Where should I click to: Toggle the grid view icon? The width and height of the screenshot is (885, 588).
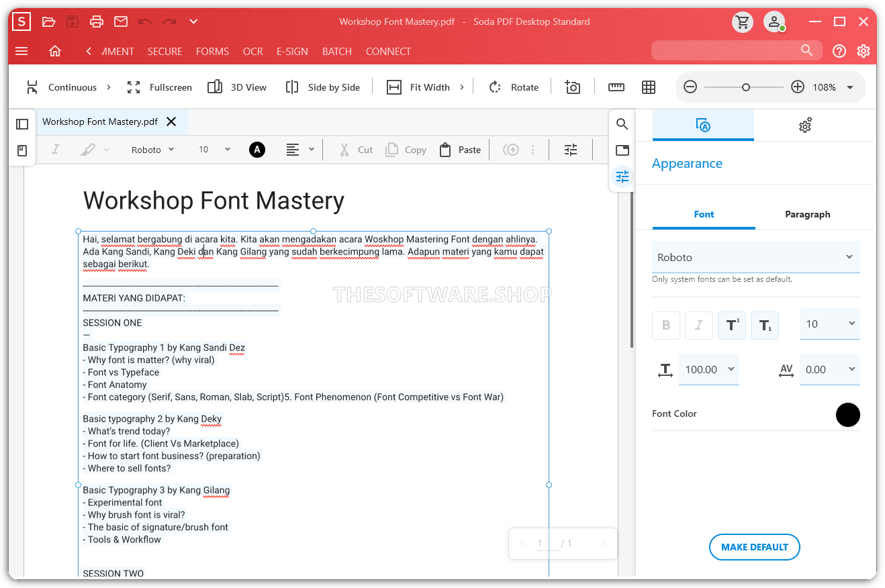[648, 87]
